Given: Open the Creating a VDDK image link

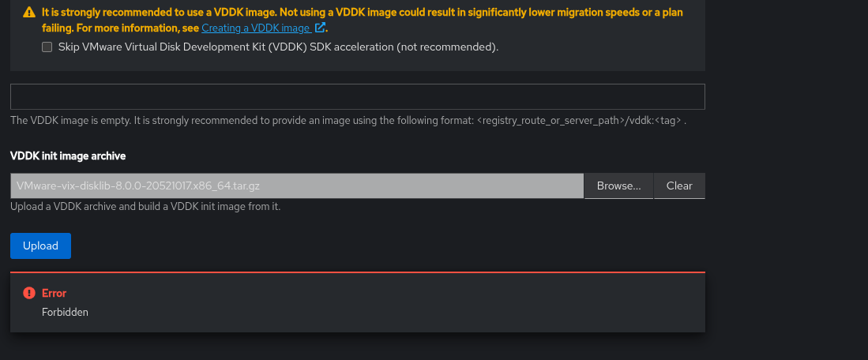Looking at the screenshot, I should pos(255,28).
